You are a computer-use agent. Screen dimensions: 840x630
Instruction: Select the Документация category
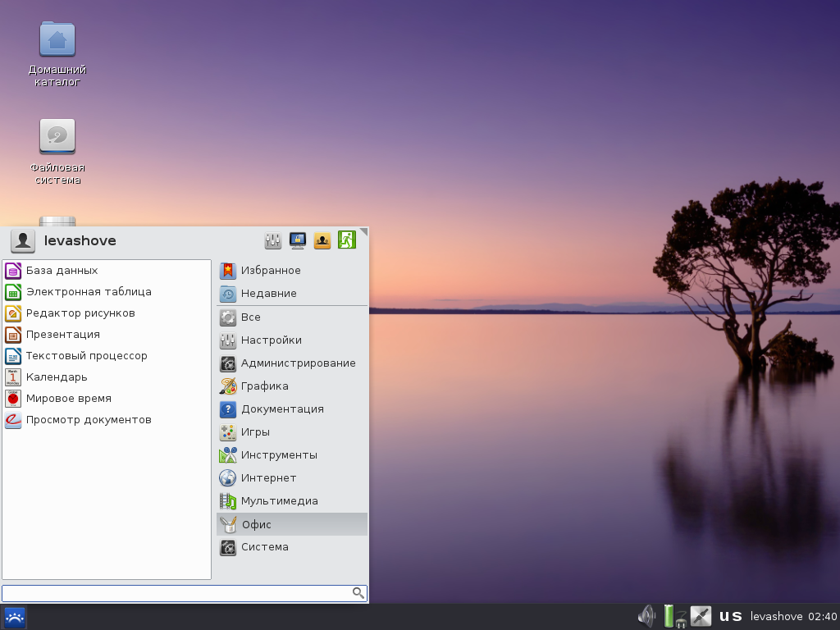coord(292,409)
